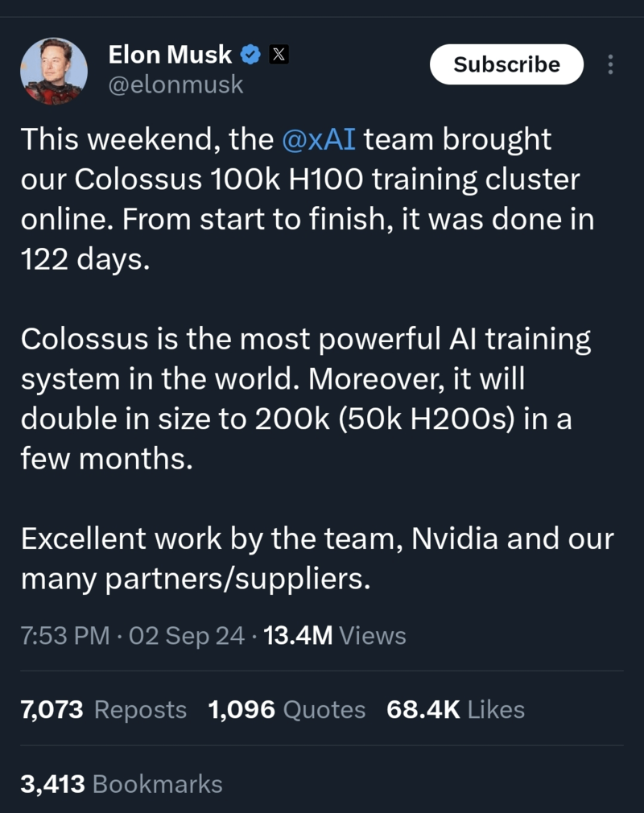View the 13.4M Views analytics
The image size is (644, 813).
click(334, 636)
